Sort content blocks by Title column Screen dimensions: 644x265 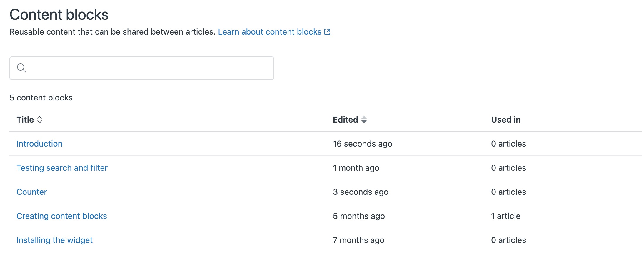click(25, 120)
